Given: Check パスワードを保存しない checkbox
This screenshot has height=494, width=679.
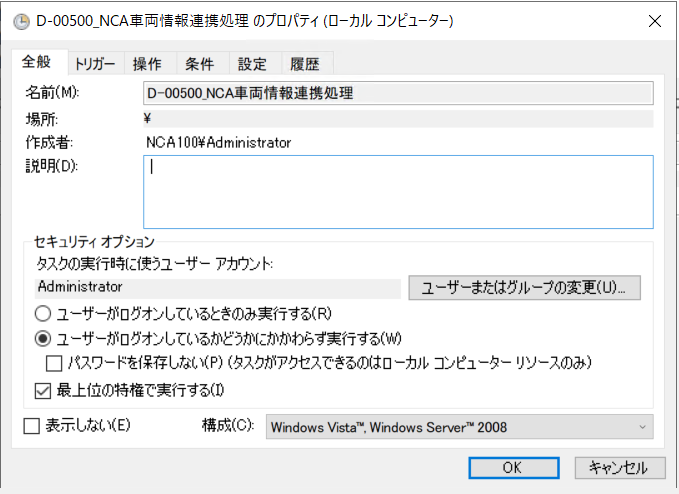Looking at the screenshot, I should click(x=54, y=363).
